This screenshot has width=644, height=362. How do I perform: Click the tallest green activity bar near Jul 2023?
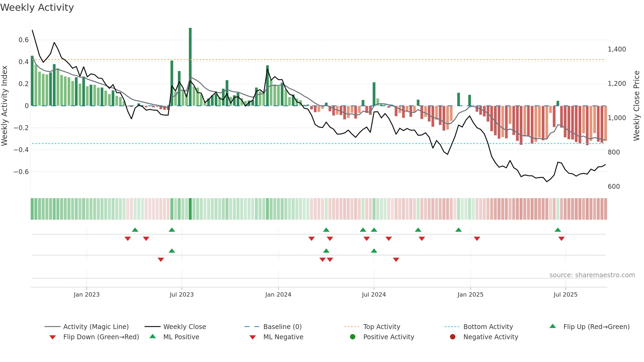[x=190, y=67]
